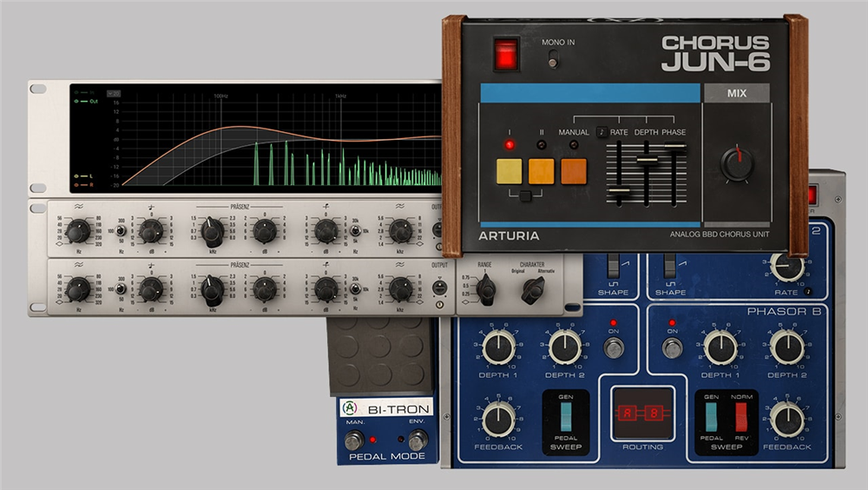Click the MIX knob on Chorus JUN-6
The height and width of the screenshot is (490, 868).
pyautogui.click(x=737, y=164)
